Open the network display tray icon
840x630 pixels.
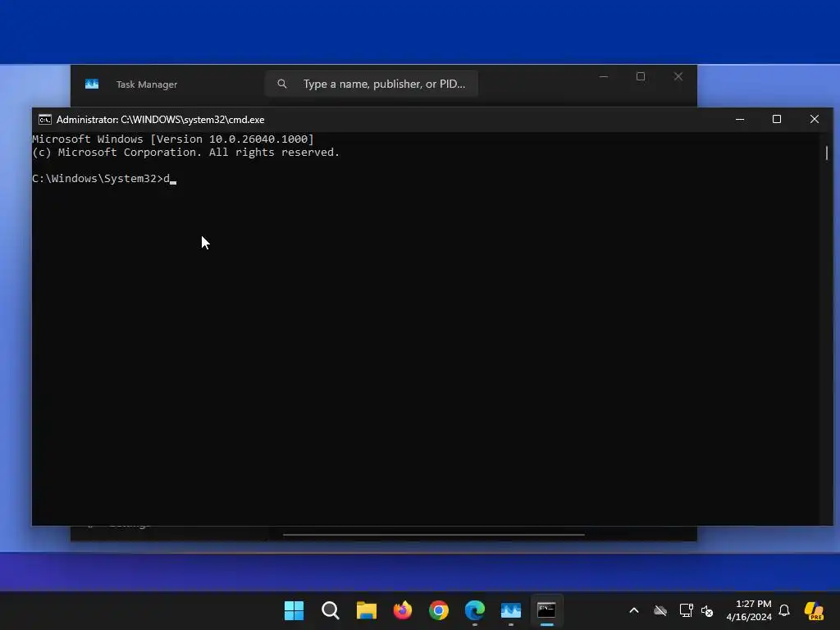[686, 610]
